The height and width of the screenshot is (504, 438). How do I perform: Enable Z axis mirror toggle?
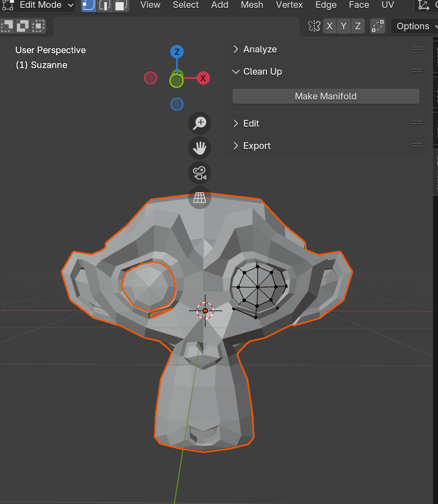358,26
